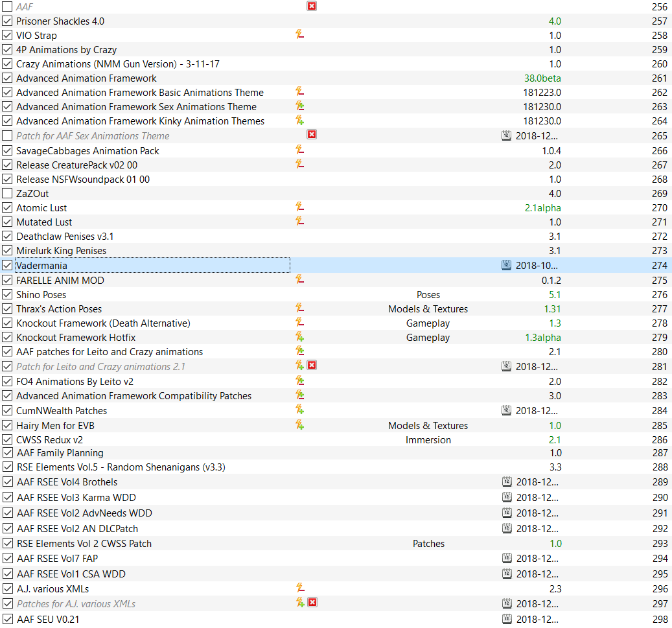Screen dimensions: 672x628
Task: Enable the ZaZOut mod checkbox
Action: (x=7, y=193)
